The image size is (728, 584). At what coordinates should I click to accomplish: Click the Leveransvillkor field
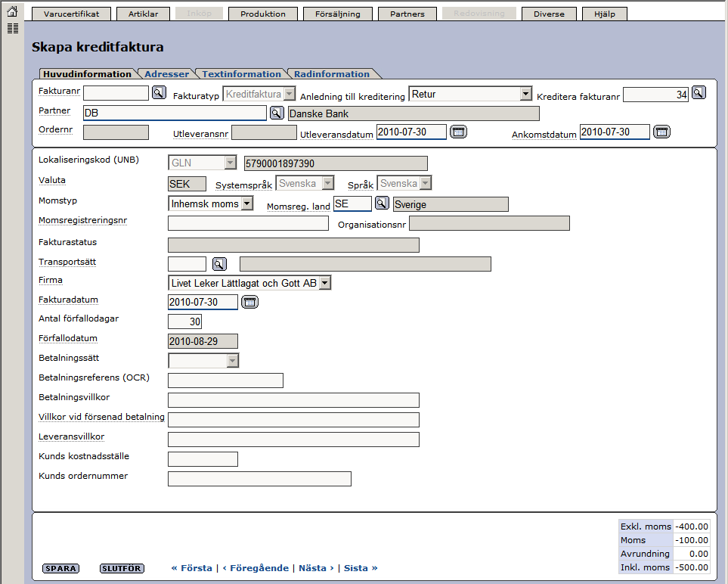point(293,440)
